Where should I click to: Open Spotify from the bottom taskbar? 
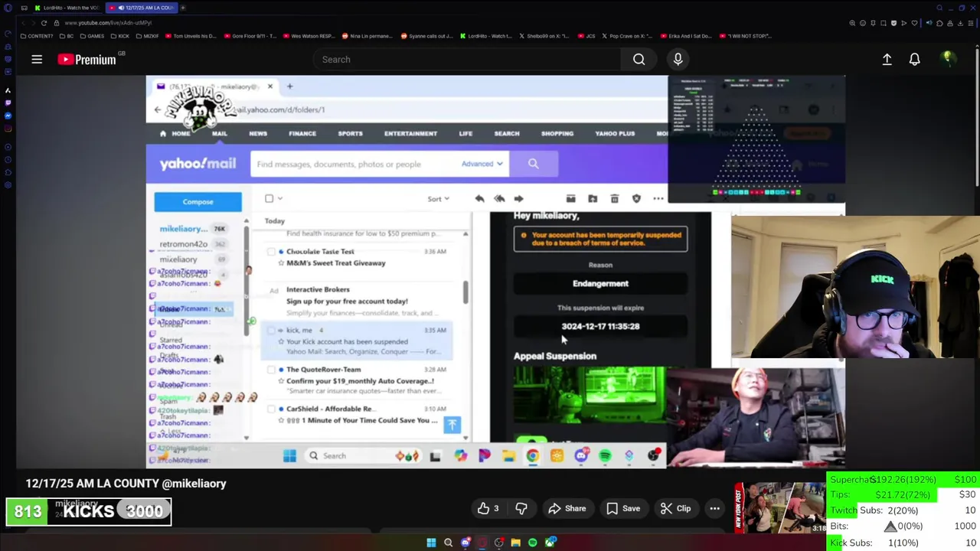click(532, 543)
